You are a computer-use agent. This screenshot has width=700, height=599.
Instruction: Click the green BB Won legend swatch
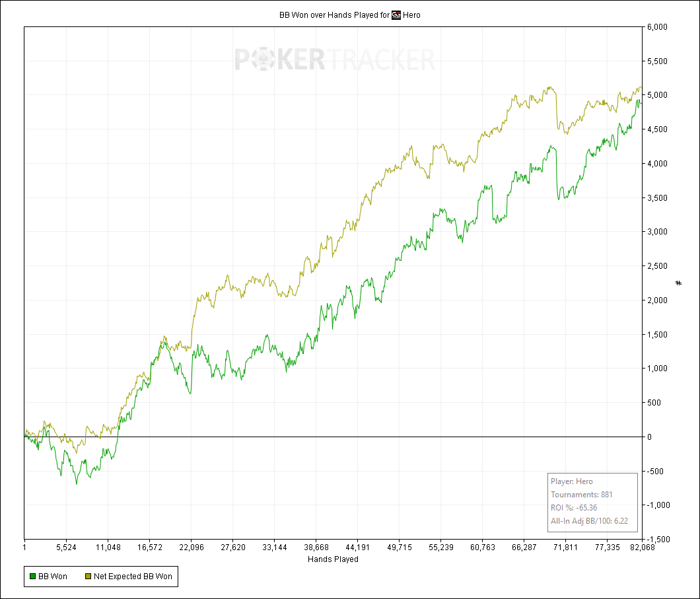[32, 577]
